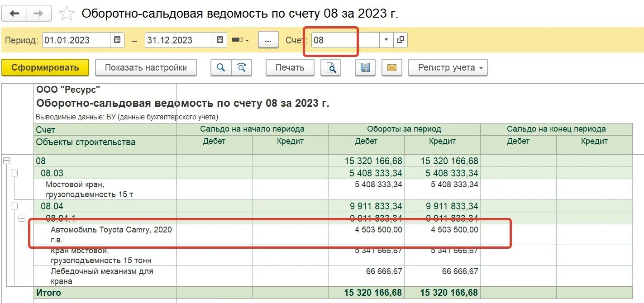Open print preview of the report
The image size is (644, 303).
click(x=330, y=67)
